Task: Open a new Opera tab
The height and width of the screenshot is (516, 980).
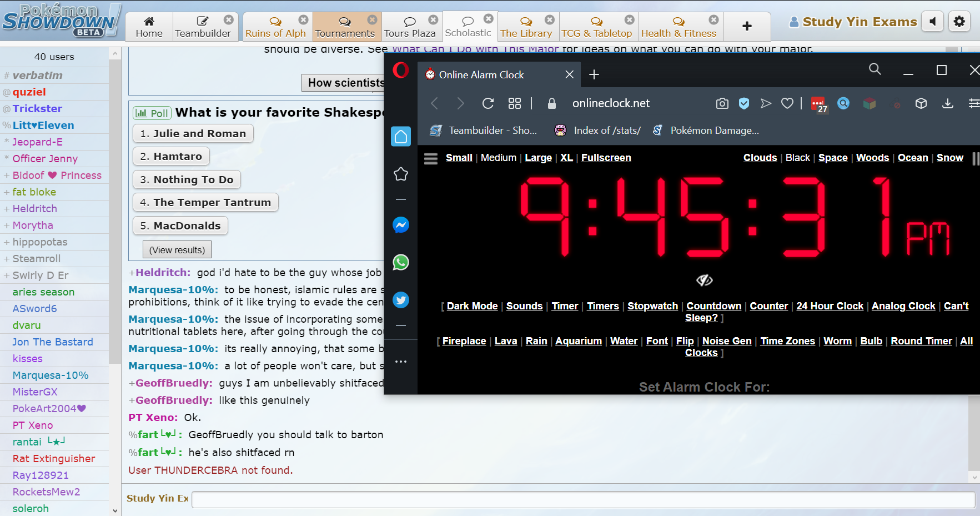Action: pyautogui.click(x=594, y=74)
